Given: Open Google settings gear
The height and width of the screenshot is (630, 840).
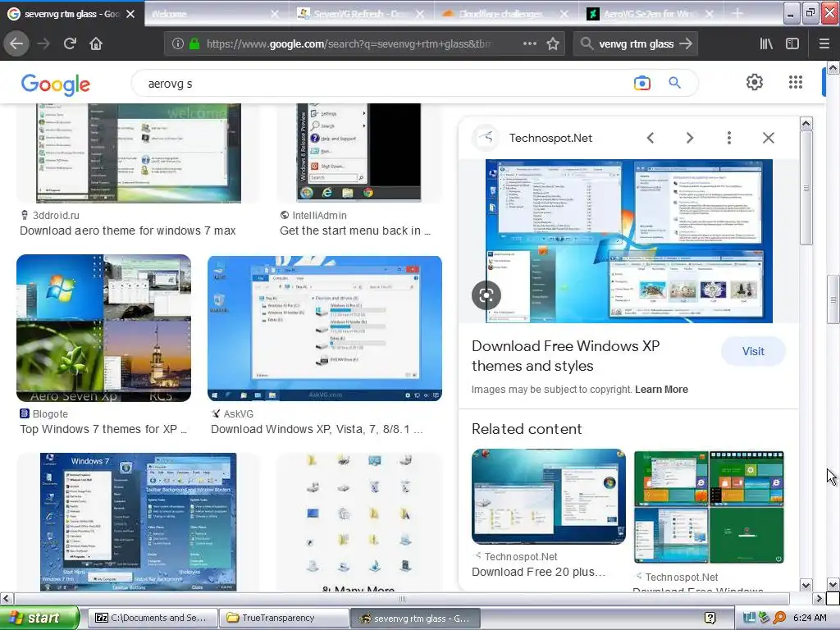Looking at the screenshot, I should [755, 82].
